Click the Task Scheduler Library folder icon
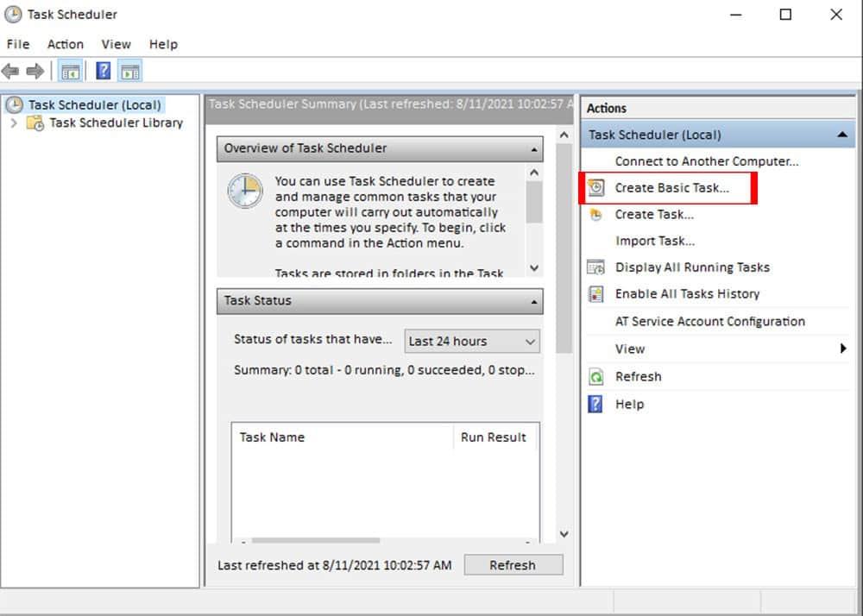 35,123
